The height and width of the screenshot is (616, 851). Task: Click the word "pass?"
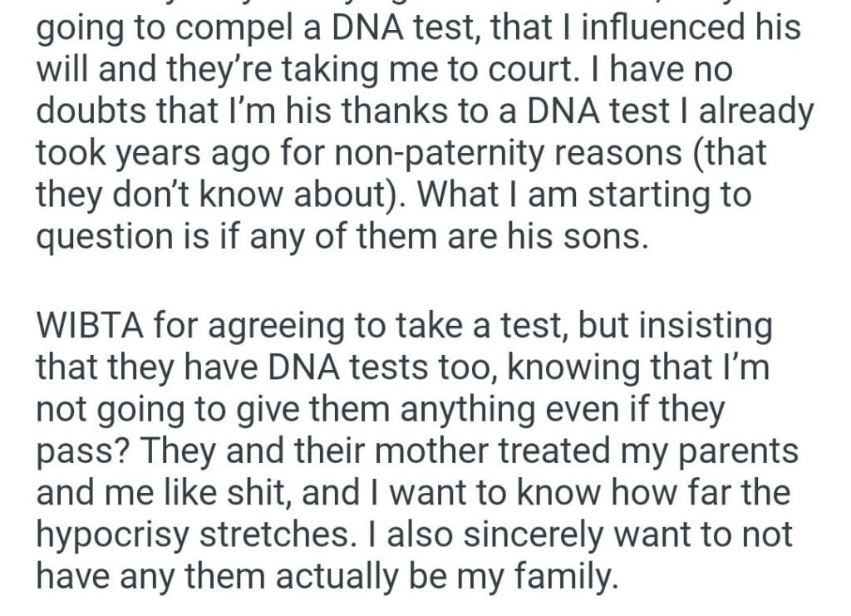(x=81, y=451)
